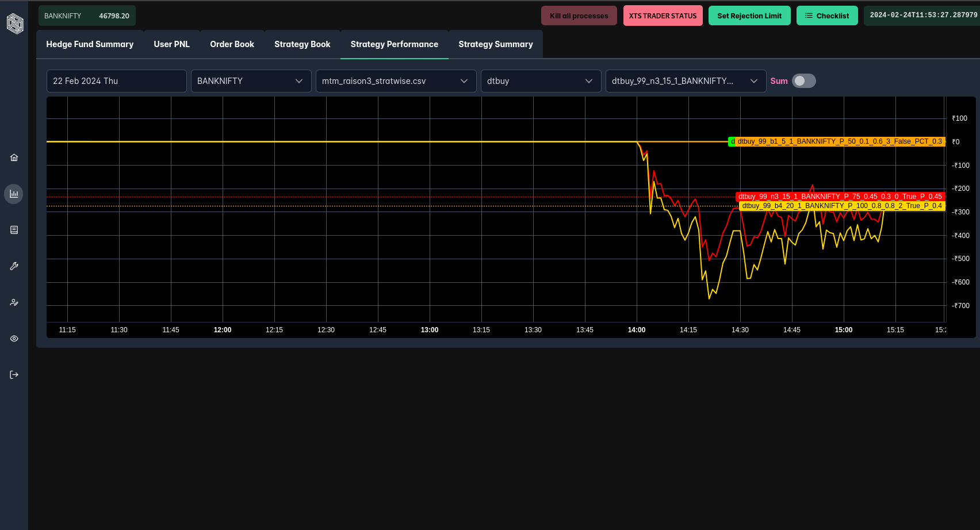The image size is (980, 530).
Task: Click the 11:15 time axis label
Action: 67,330
